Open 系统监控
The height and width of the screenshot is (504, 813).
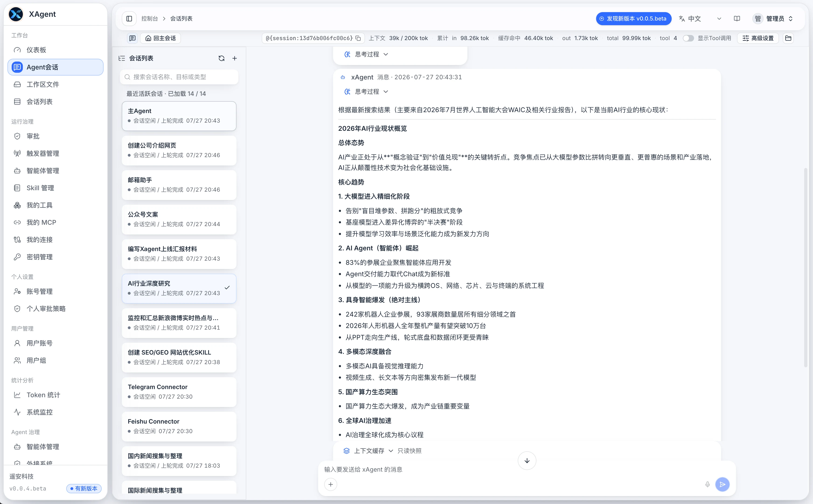point(55,412)
